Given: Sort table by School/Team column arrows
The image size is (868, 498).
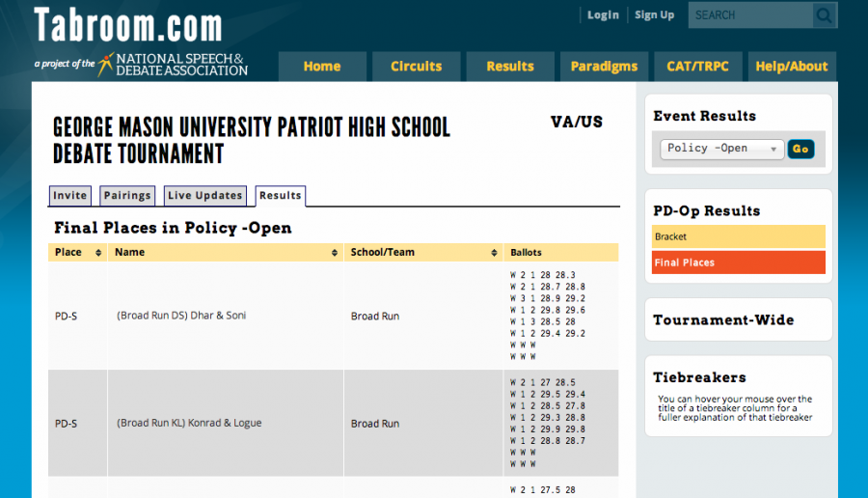Looking at the screenshot, I should (x=494, y=253).
